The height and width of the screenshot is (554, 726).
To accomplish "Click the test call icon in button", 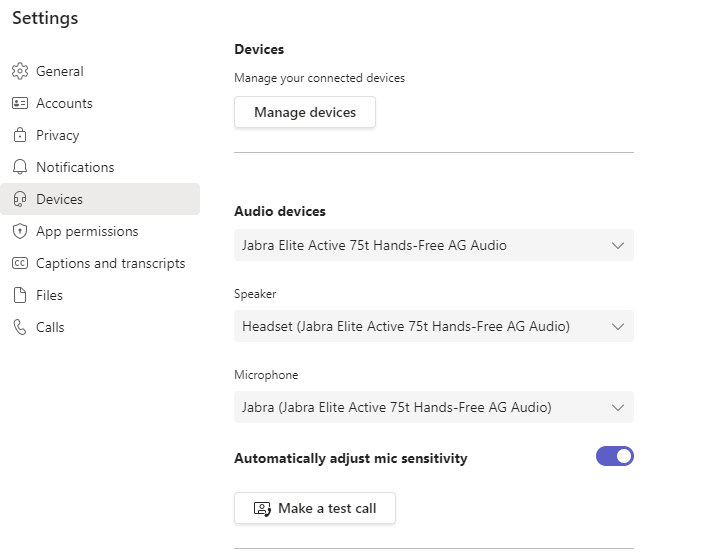I will (x=262, y=509).
